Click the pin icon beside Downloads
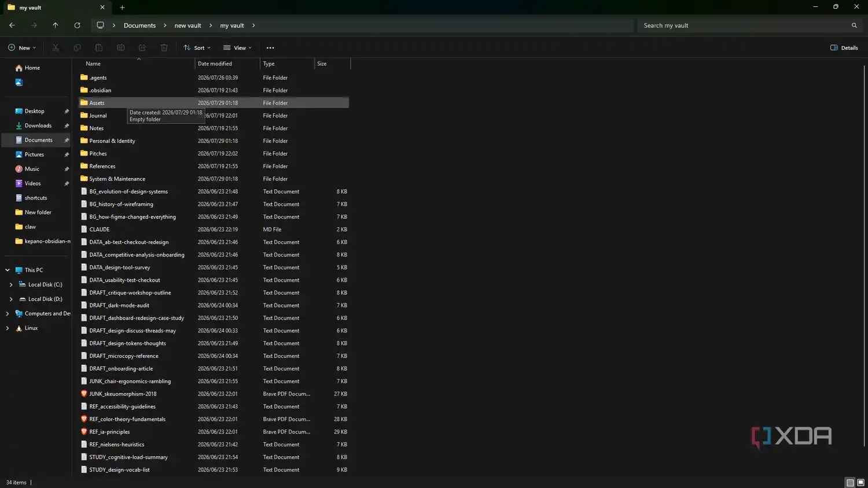Screen dimensions: 868x488 [x=67, y=125]
